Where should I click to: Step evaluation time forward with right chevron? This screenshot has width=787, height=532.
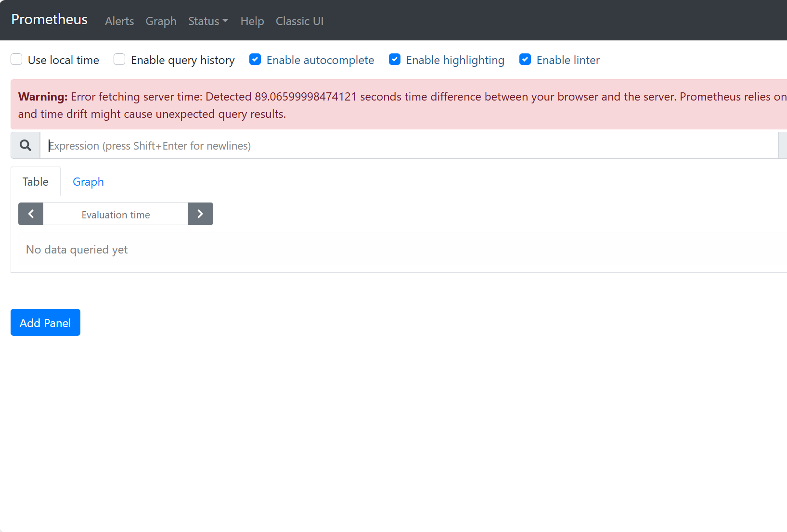200,214
